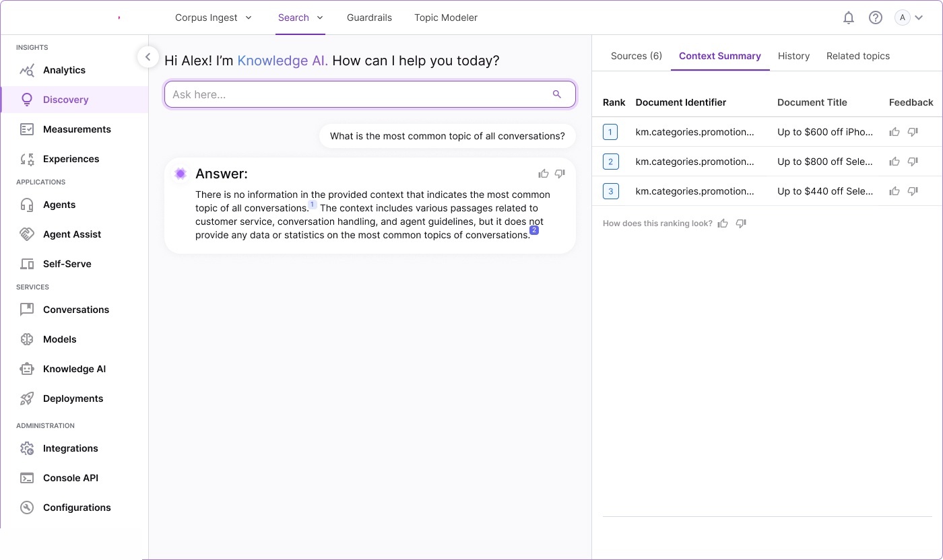Go to Knowledge AI robot icon in sidebar
Image resolution: width=943 pixels, height=560 pixels.
pyautogui.click(x=27, y=369)
